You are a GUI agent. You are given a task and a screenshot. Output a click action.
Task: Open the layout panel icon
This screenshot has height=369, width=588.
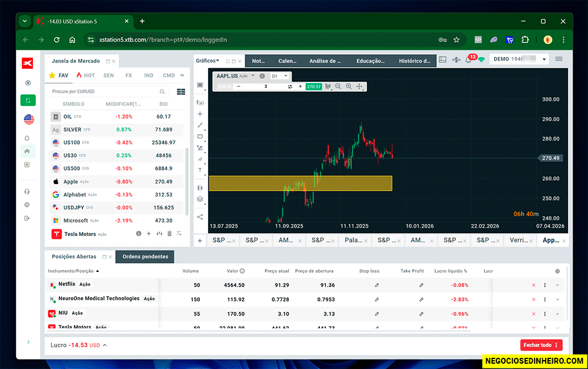[x=443, y=59]
